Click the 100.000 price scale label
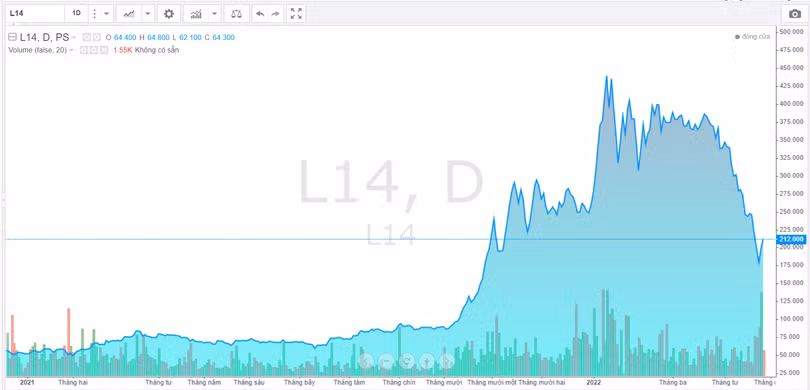 pos(792,319)
